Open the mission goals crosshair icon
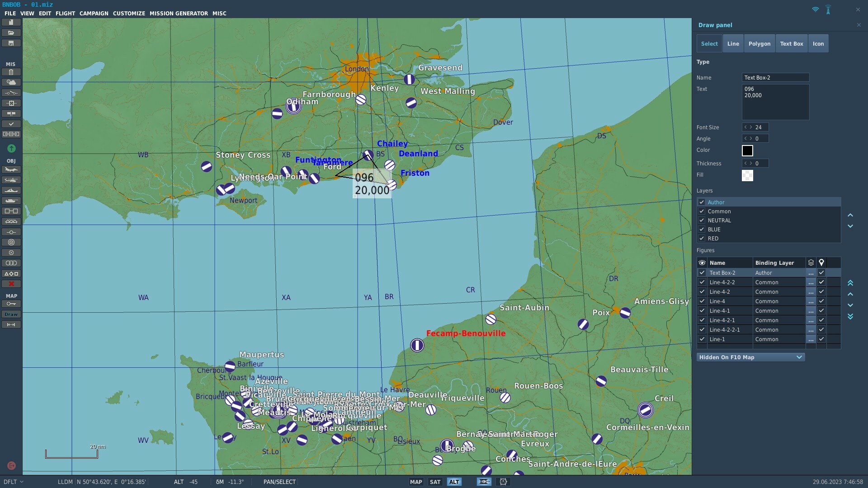The width and height of the screenshot is (868, 488). click(11, 103)
